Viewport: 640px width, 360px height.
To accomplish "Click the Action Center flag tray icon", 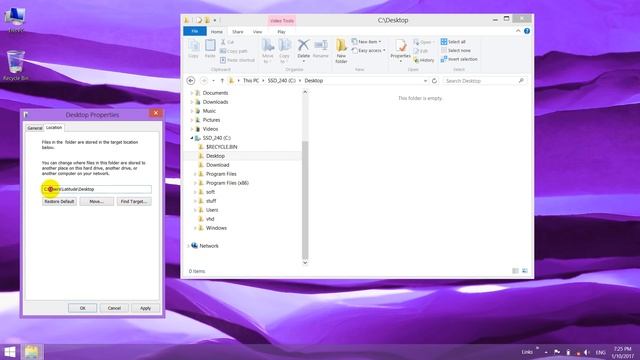I will coord(557,352).
